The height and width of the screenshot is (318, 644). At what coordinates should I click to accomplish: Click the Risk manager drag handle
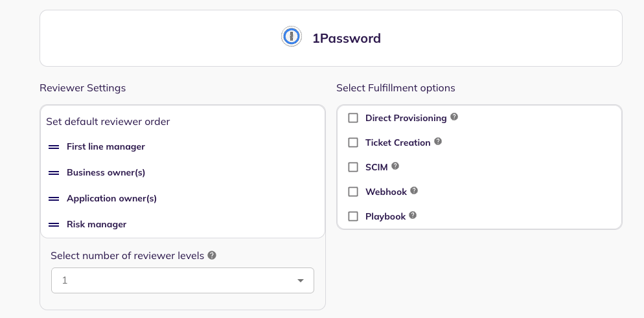[54, 225]
